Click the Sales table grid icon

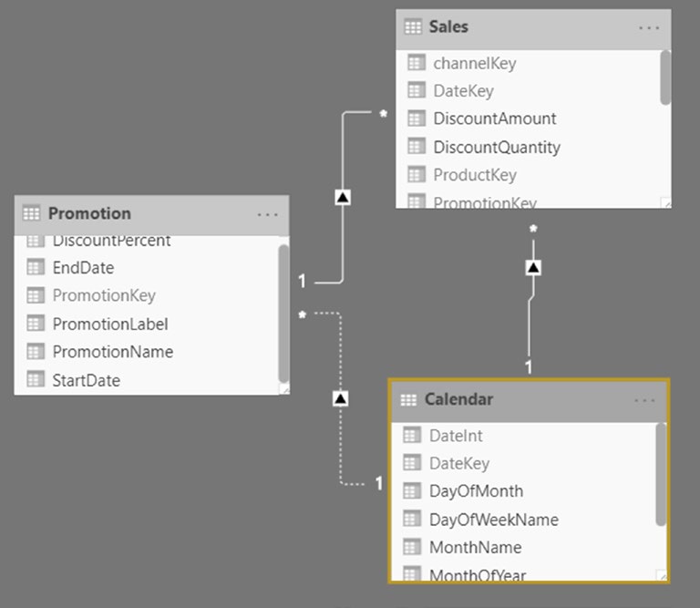point(413,26)
